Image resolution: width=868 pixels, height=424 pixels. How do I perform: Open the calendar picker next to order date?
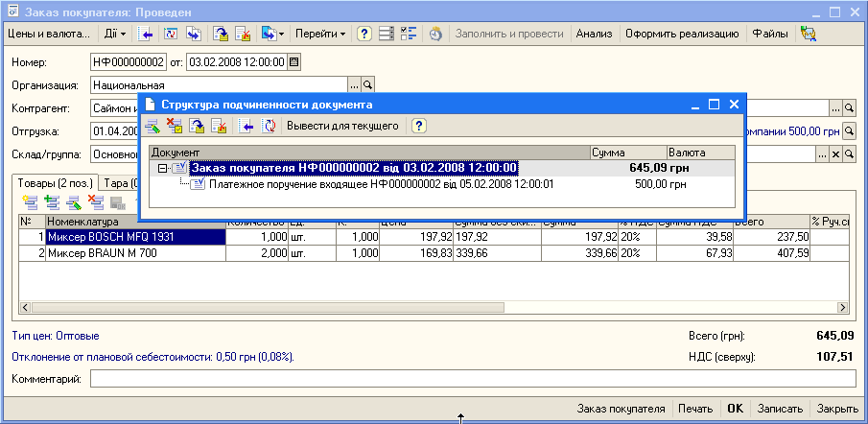click(293, 61)
